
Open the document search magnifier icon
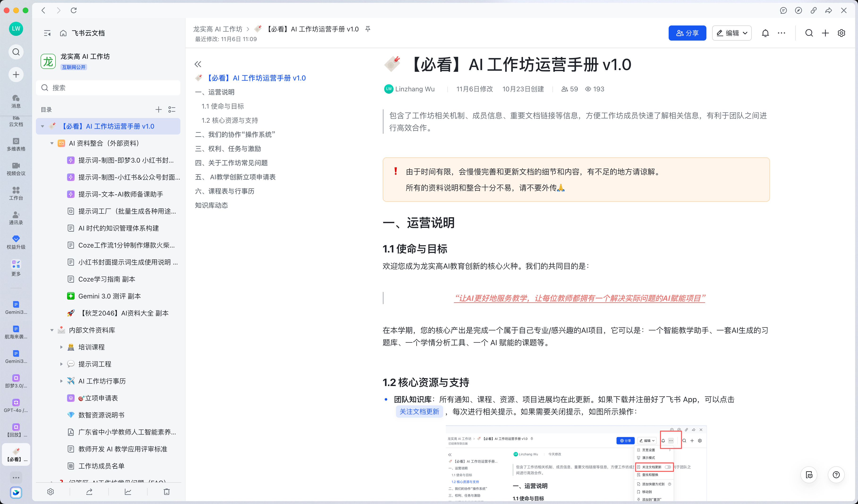(x=809, y=33)
